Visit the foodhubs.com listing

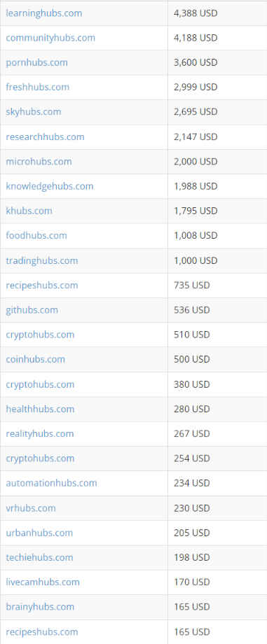[x=36, y=235]
